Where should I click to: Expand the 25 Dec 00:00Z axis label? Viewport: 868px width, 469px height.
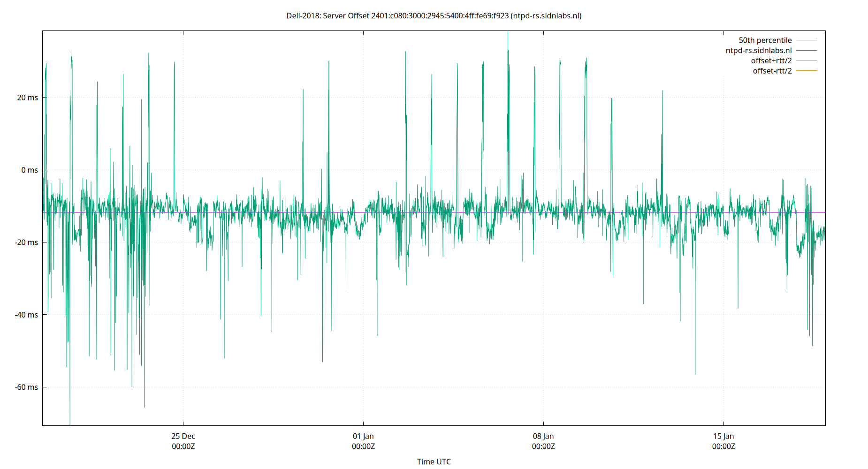pos(184,441)
